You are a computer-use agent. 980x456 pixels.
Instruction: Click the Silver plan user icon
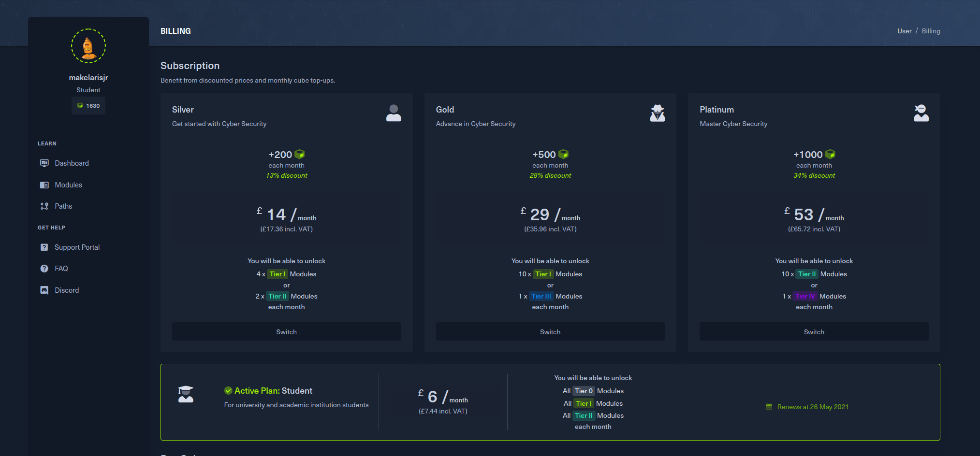(x=394, y=113)
